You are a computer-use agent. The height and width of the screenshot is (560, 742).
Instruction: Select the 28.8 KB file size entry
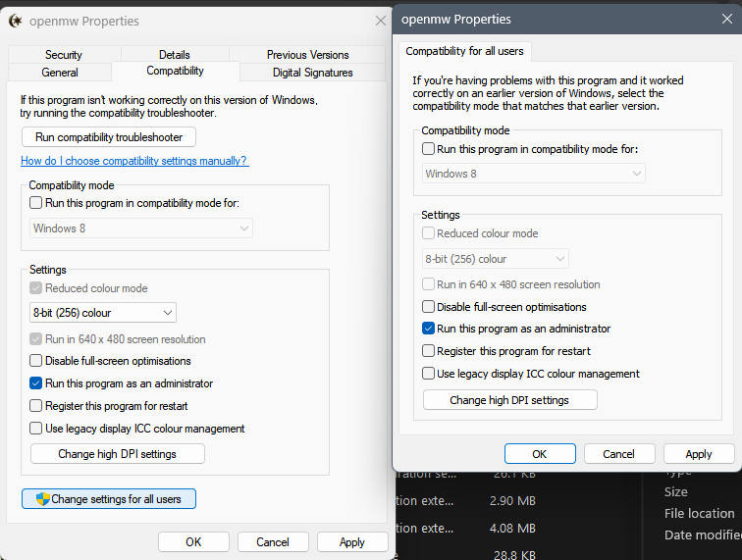pyautogui.click(x=514, y=555)
